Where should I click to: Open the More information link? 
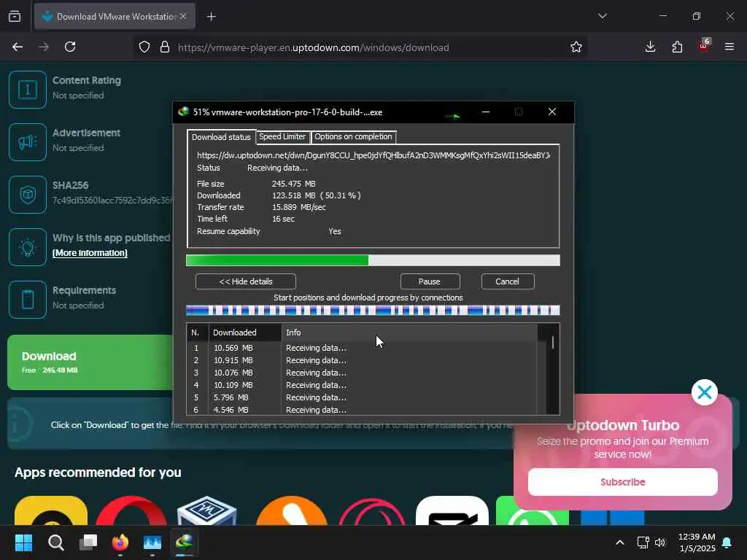point(90,253)
